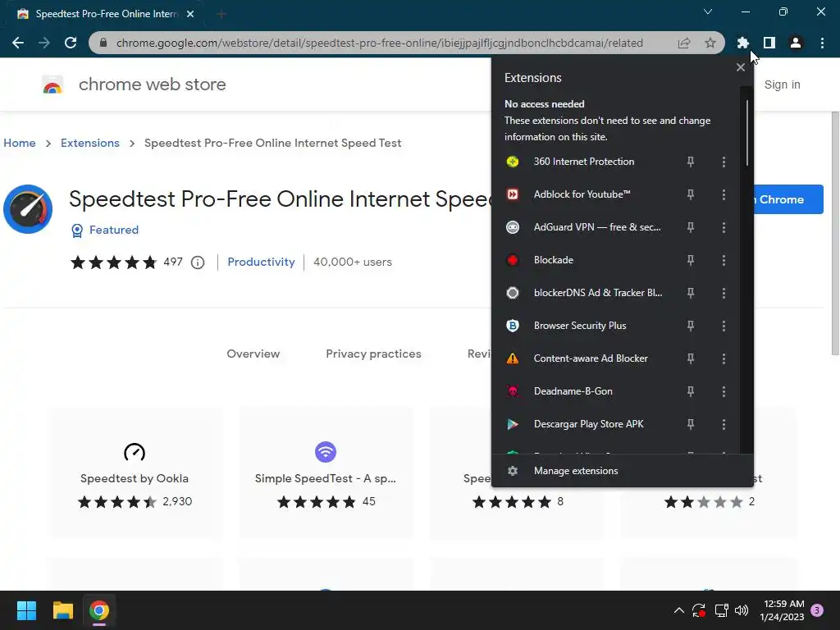Screen dimensions: 840x630
Task: Click the 360 Internet Protection extension icon
Action: (x=513, y=162)
